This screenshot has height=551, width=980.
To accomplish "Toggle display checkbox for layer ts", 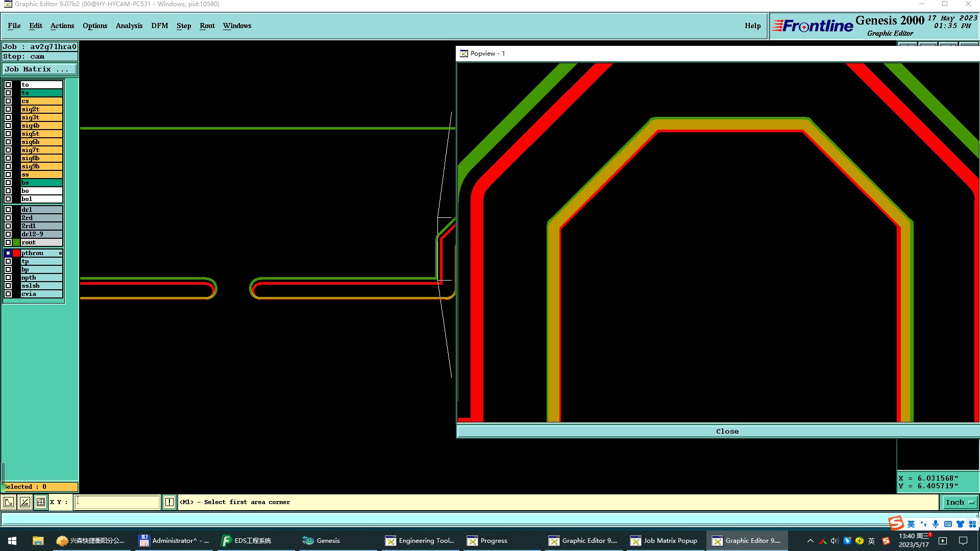I will pos(8,93).
